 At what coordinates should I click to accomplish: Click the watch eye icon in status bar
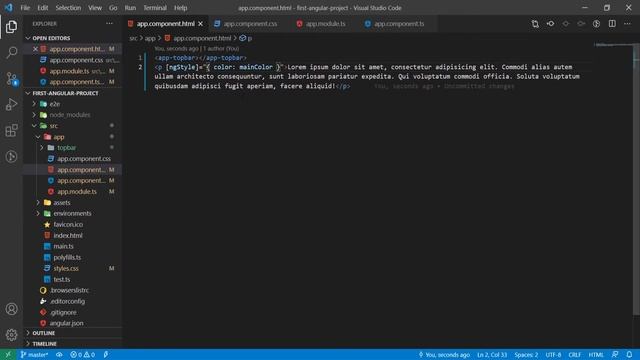[59, 355]
